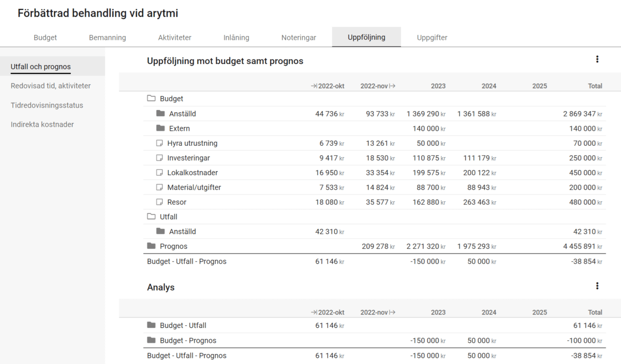621x364 pixels.
Task: Click the document icon next to Hyra utrustning
Action: point(159,143)
